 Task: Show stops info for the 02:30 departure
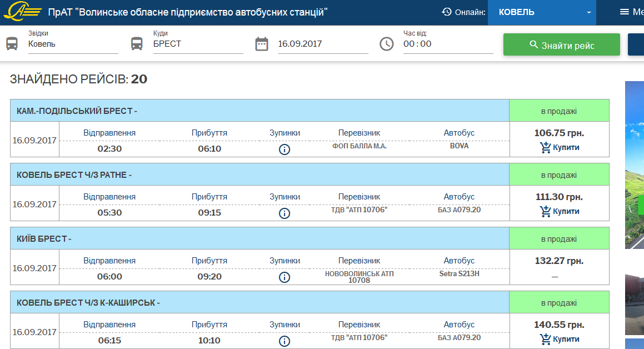coord(284,149)
